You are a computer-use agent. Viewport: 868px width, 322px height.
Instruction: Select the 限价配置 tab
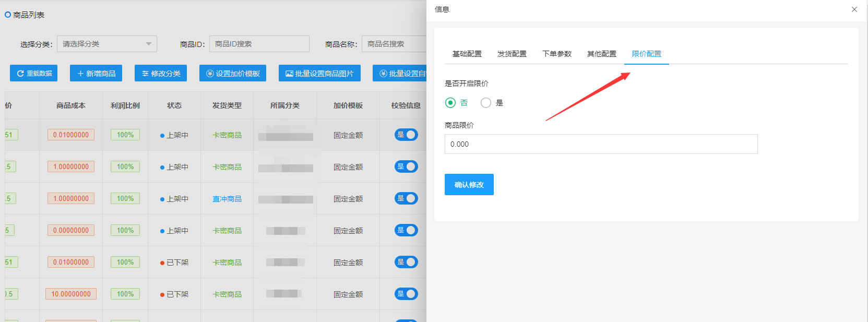[x=647, y=54]
